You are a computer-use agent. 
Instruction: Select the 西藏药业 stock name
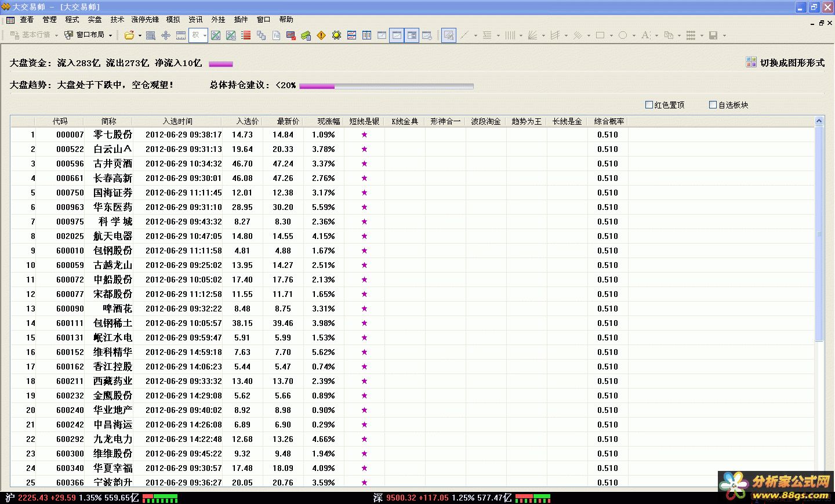coord(112,381)
